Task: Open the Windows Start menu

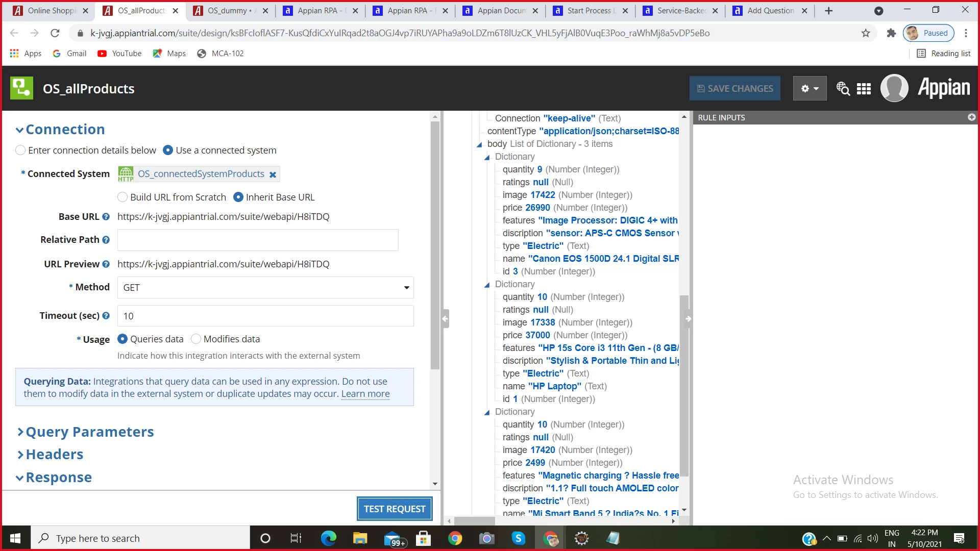Action: click(x=15, y=538)
